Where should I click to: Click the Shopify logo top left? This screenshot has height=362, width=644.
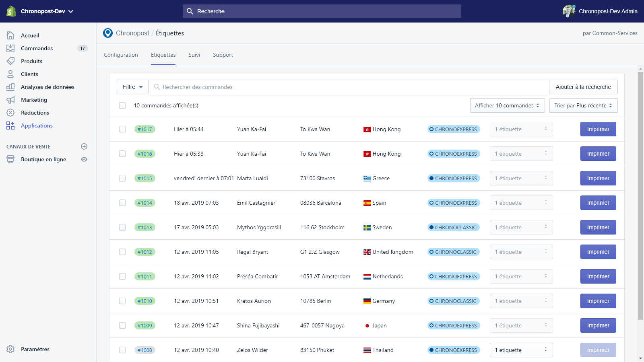click(x=10, y=11)
